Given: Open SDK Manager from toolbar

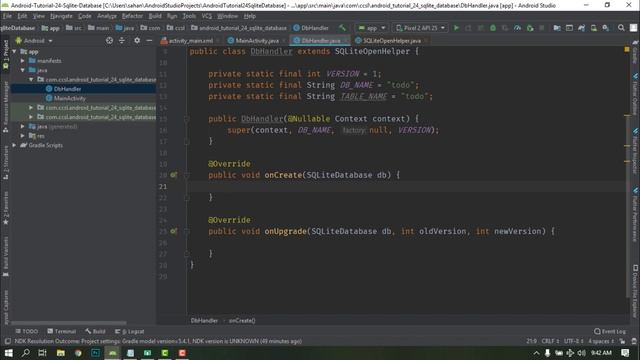Looking at the screenshot, I should [606, 28].
